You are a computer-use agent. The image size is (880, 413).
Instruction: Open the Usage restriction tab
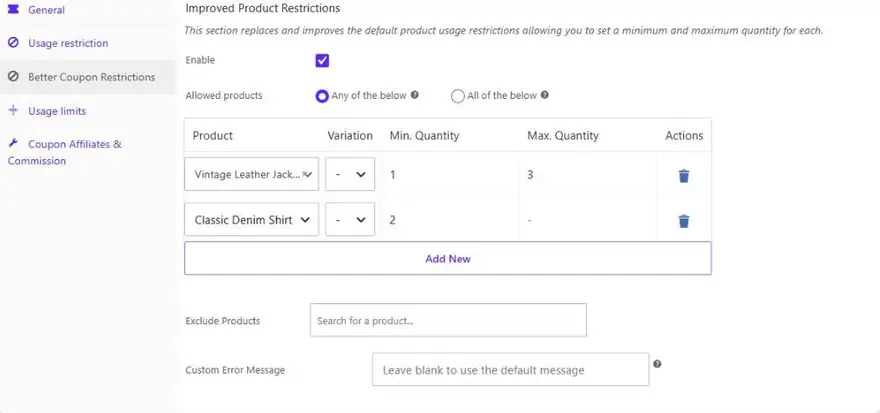pos(88,43)
